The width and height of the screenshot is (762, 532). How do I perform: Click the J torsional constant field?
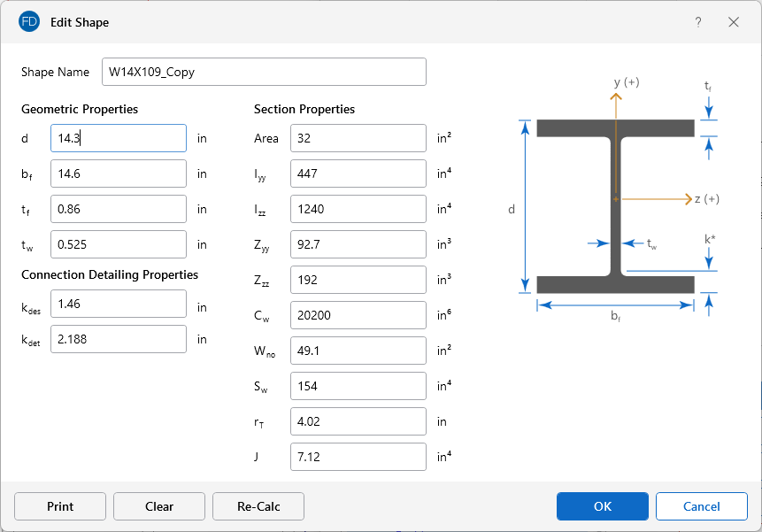358,457
